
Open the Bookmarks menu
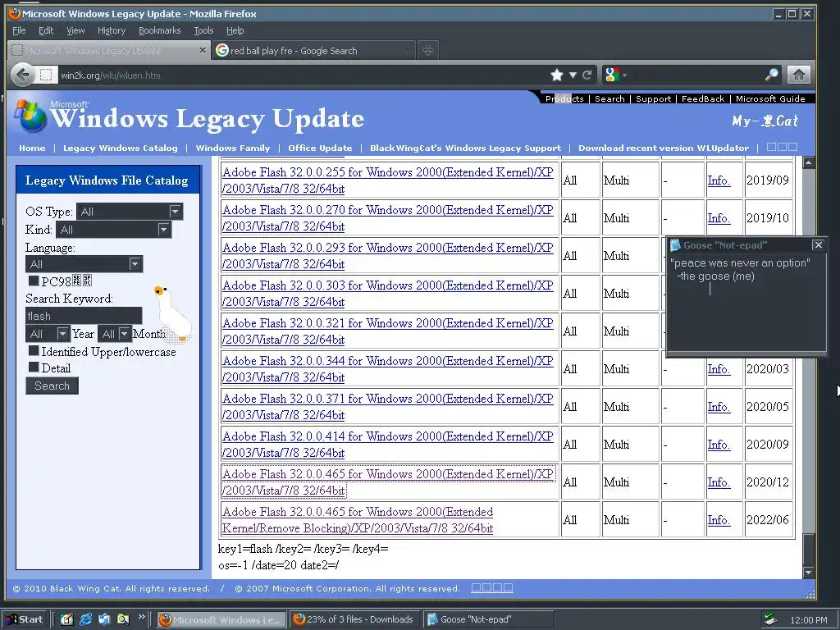pyautogui.click(x=160, y=30)
